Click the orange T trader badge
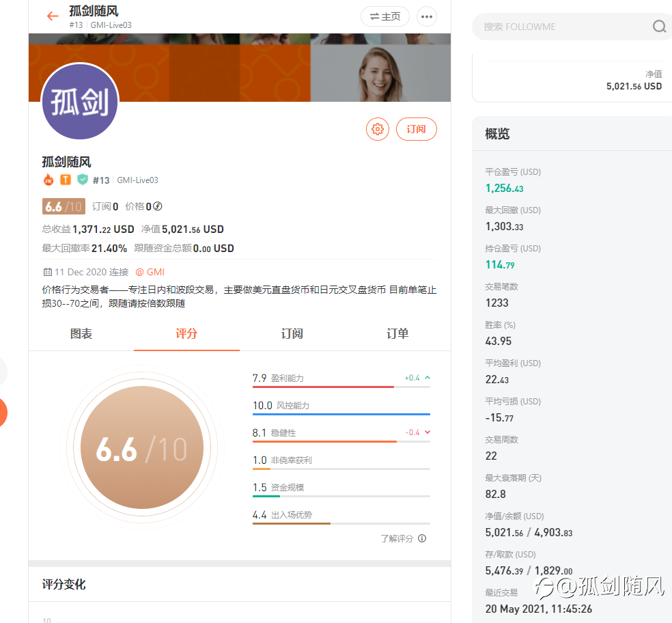The height and width of the screenshot is (623, 672). pyautogui.click(x=65, y=180)
